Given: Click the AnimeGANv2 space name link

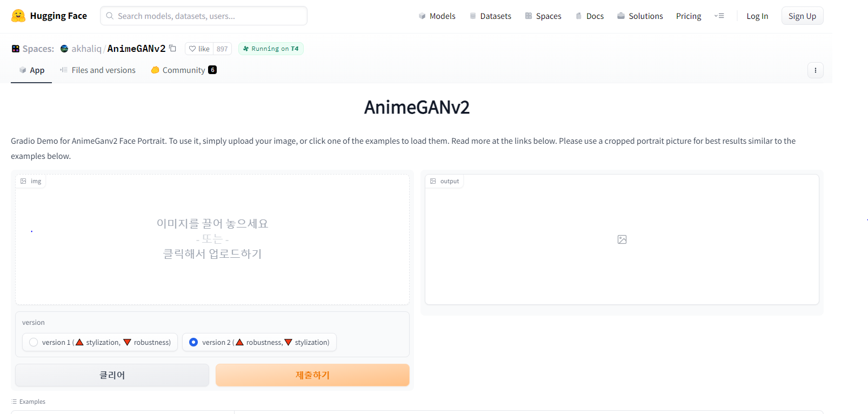Looking at the screenshot, I should click(136, 49).
